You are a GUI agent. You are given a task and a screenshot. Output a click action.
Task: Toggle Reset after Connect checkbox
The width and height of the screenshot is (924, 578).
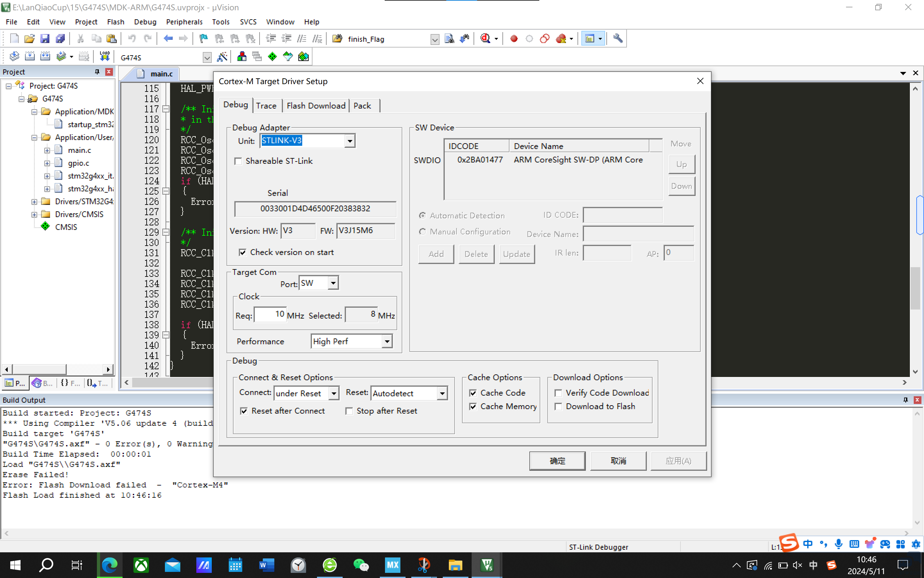click(x=244, y=411)
